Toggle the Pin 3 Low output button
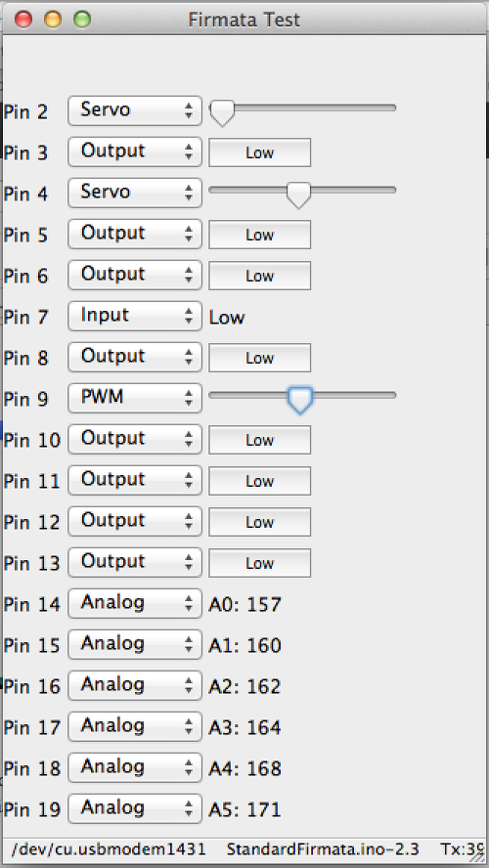Image resolution: width=489 pixels, height=868 pixels. pyautogui.click(x=260, y=152)
